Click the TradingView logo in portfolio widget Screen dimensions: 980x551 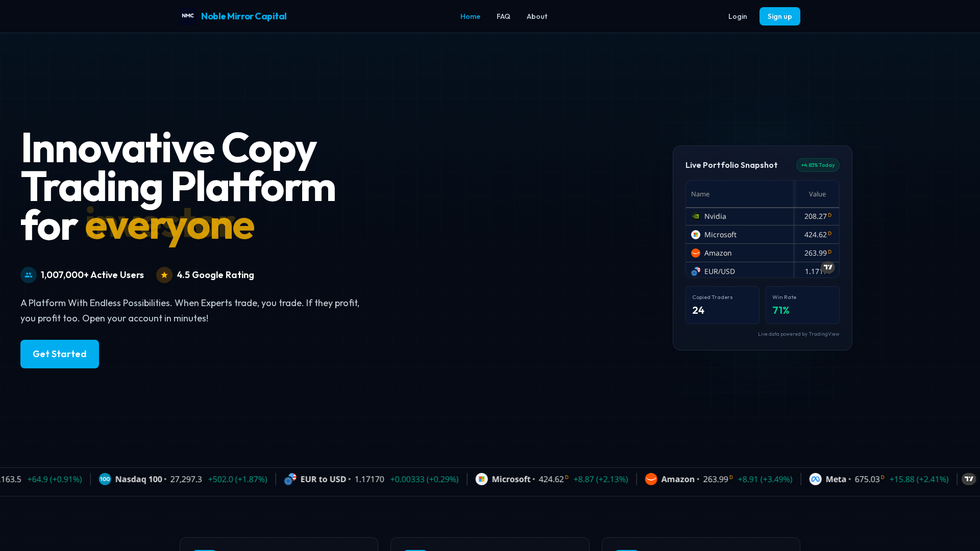click(828, 267)
